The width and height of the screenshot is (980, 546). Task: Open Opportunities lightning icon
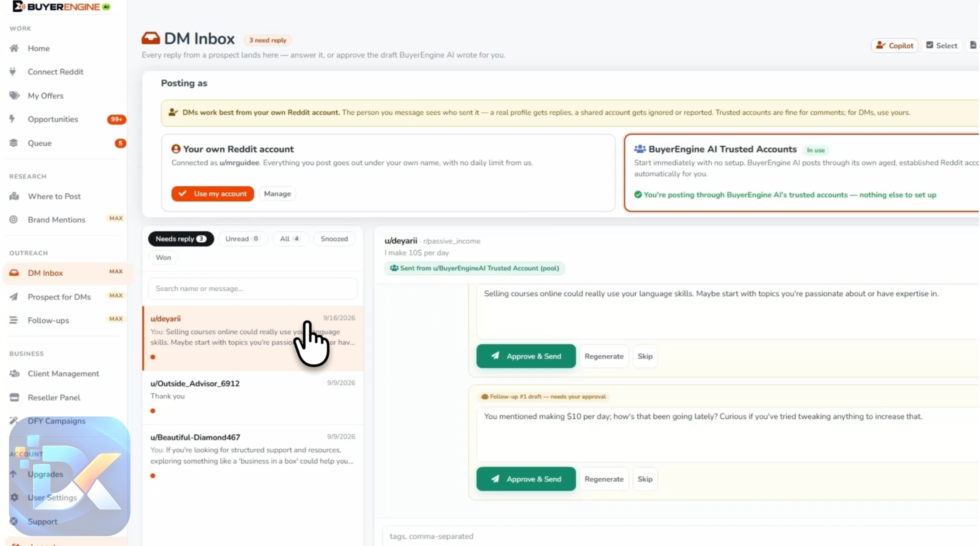tap(12, 119)
